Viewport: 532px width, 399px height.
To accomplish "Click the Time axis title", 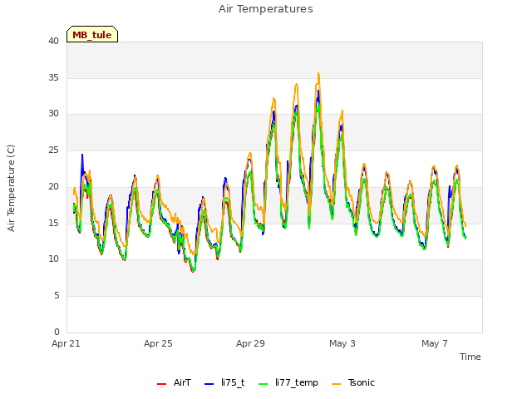I will [470, 357].
